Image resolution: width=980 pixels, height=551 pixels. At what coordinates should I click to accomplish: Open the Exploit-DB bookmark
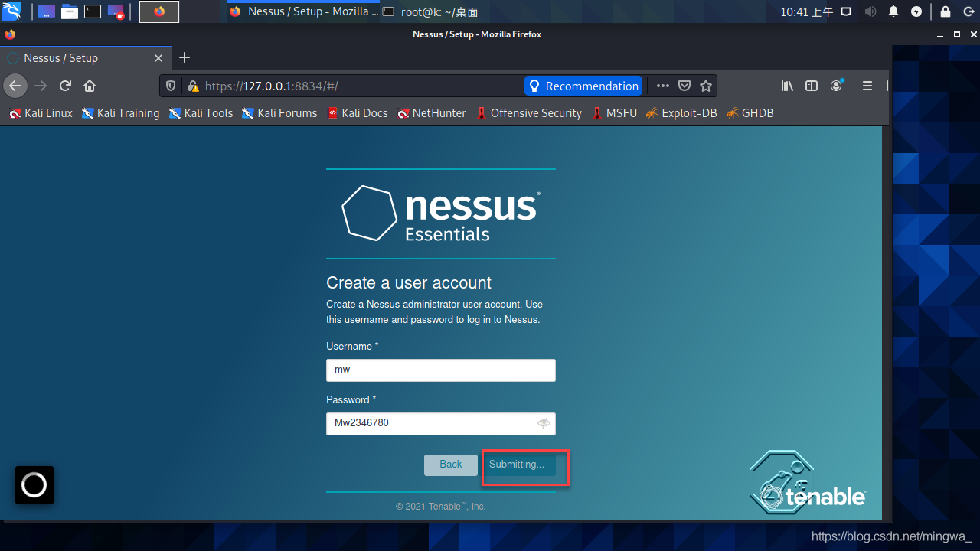pyautogui.click(x=681, y=113)
